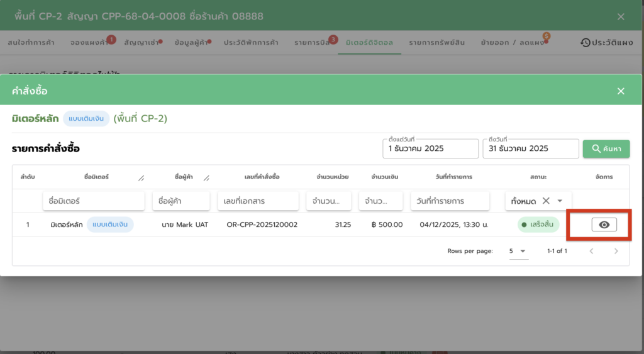Click the eye icon to view order details

pos(604,224)
